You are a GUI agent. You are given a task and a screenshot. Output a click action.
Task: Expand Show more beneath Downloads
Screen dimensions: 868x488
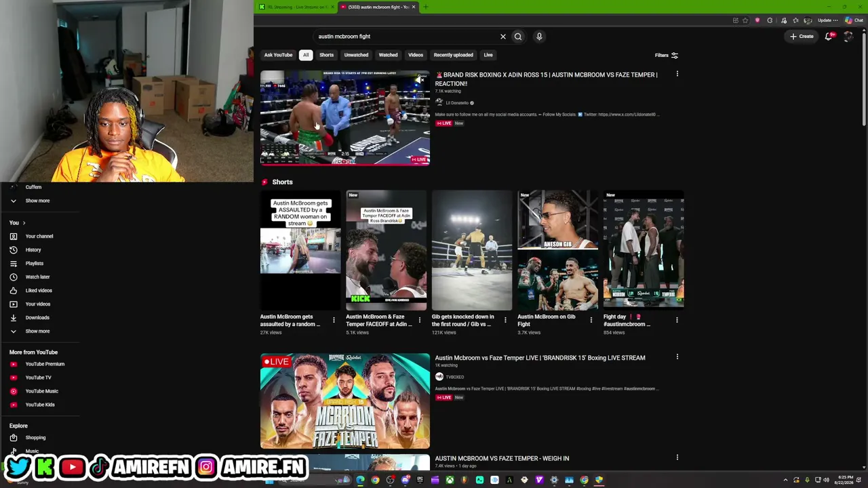tap(37, 331)
